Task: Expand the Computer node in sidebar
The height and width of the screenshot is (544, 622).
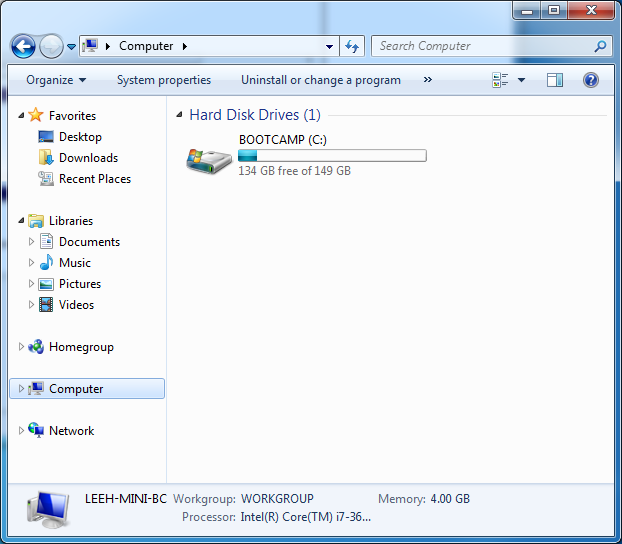Action: pos(21,389)
